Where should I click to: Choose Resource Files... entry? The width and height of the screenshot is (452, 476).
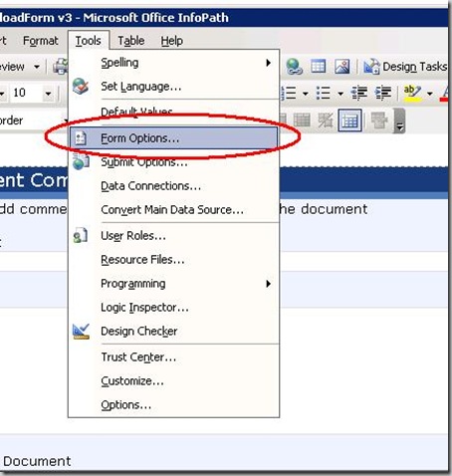click(173, 260)
